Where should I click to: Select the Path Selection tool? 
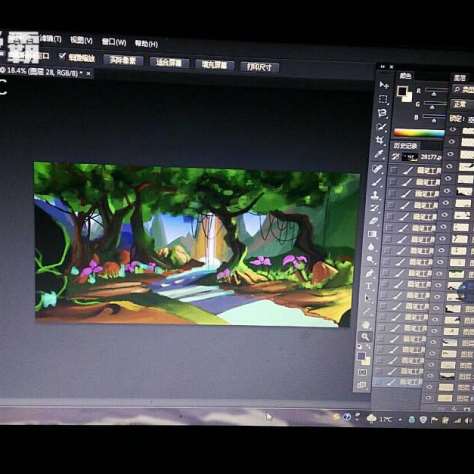point(368,298)
